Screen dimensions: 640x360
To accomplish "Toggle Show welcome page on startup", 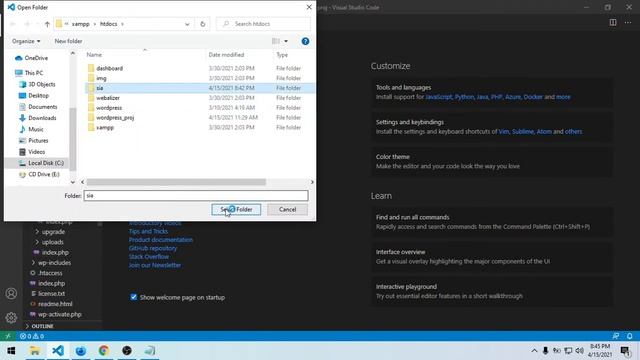I will (x=133, y=297).
